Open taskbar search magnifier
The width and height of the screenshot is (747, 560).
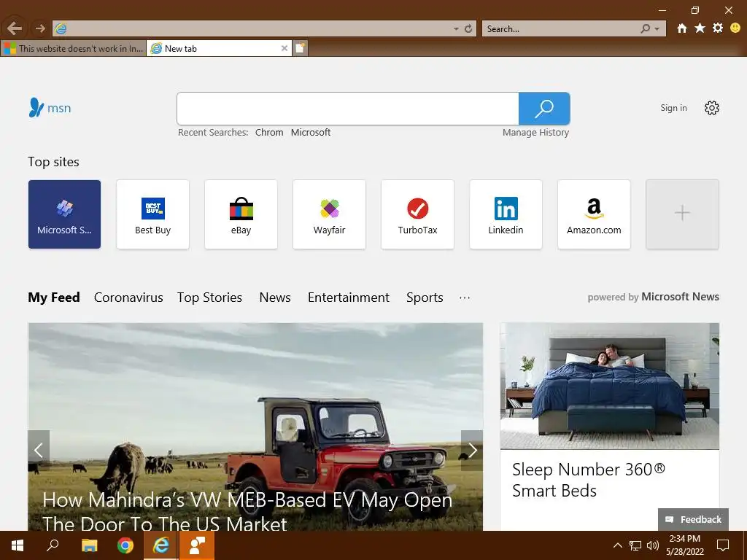point(53,545)
